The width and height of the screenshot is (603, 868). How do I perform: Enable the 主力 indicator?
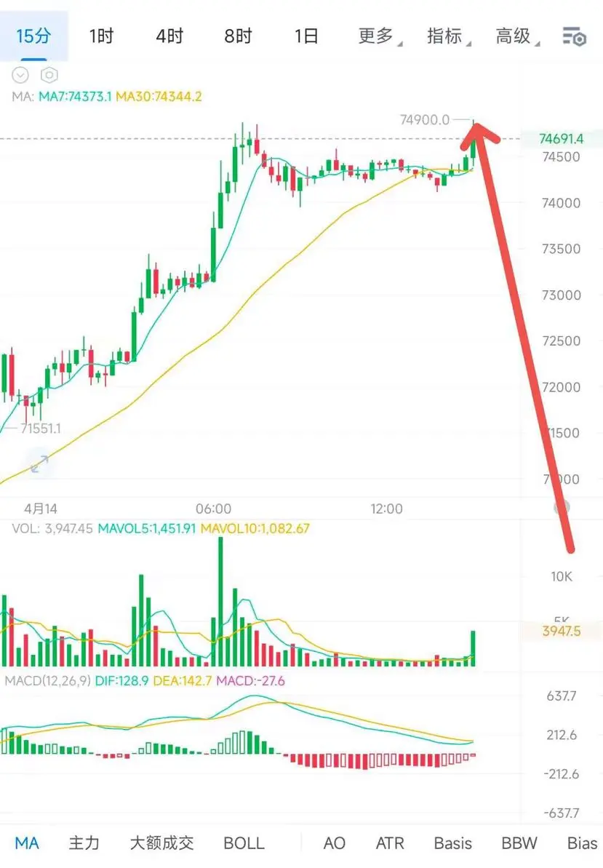tap(84, 843)
